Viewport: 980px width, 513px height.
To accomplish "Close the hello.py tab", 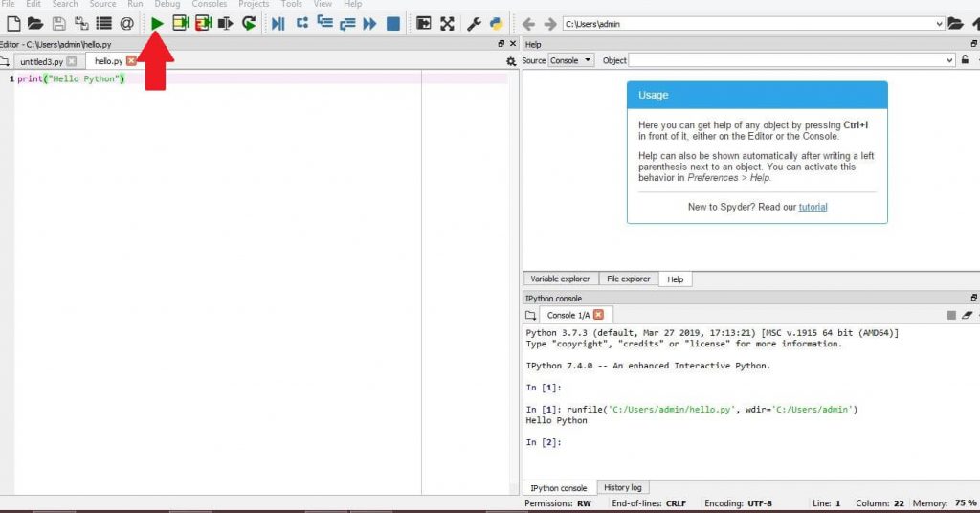I will [132, 61].
